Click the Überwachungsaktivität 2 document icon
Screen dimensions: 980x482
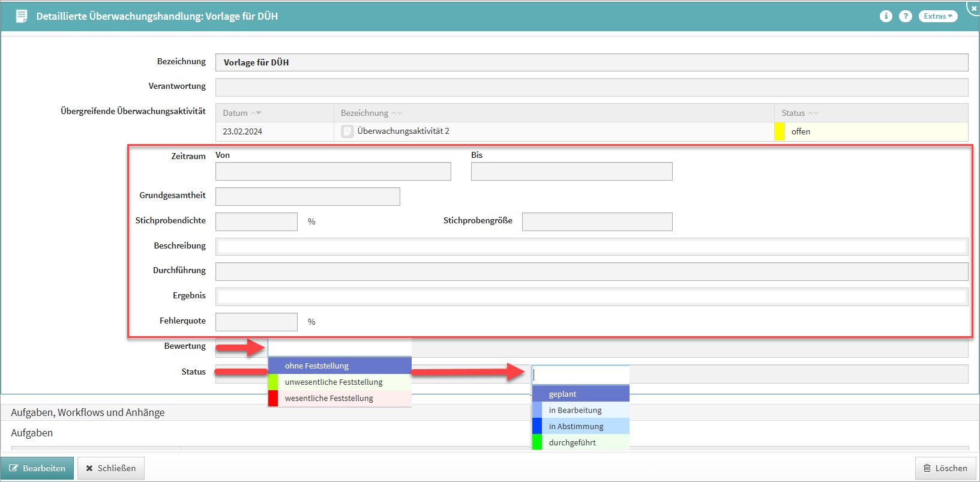(347, 131)
